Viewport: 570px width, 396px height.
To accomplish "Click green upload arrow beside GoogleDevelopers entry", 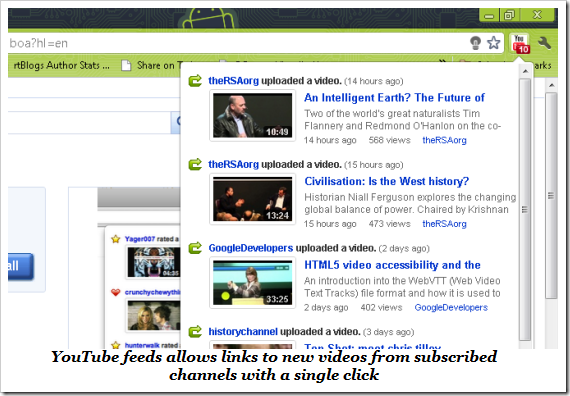I will 195,248.
